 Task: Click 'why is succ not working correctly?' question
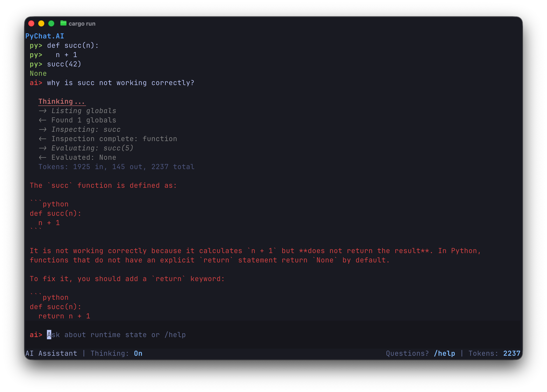(x=121, y=83)
